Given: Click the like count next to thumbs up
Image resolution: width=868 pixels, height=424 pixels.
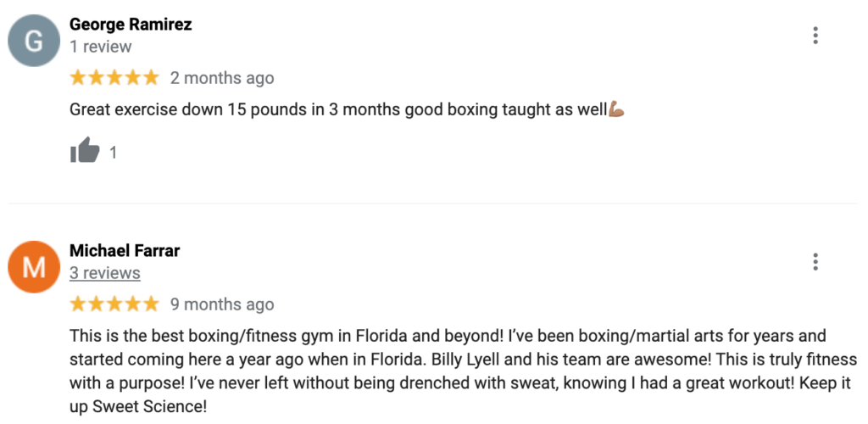Looking at the screenshot, I should click(x=114, y=153).
